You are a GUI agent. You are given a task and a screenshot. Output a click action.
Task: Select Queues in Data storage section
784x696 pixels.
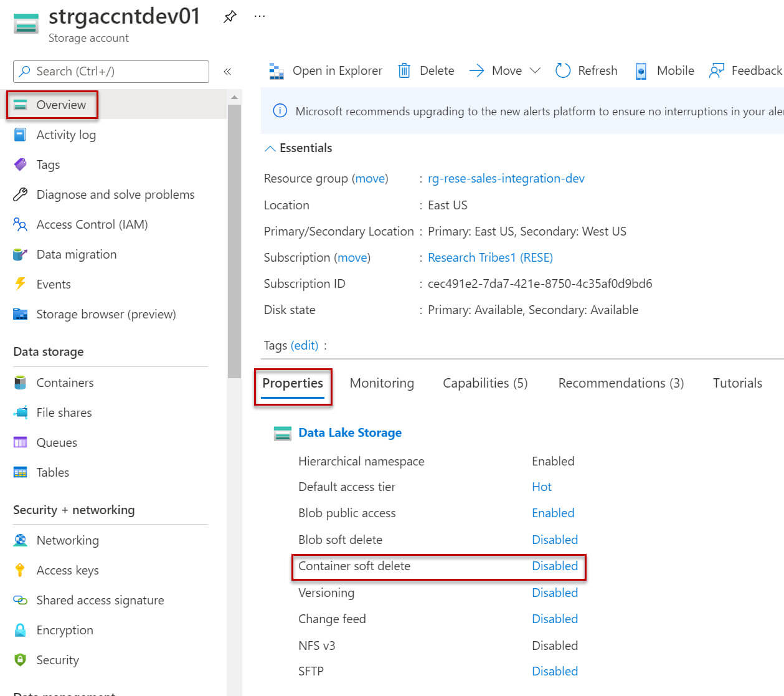tap(57, 442)
